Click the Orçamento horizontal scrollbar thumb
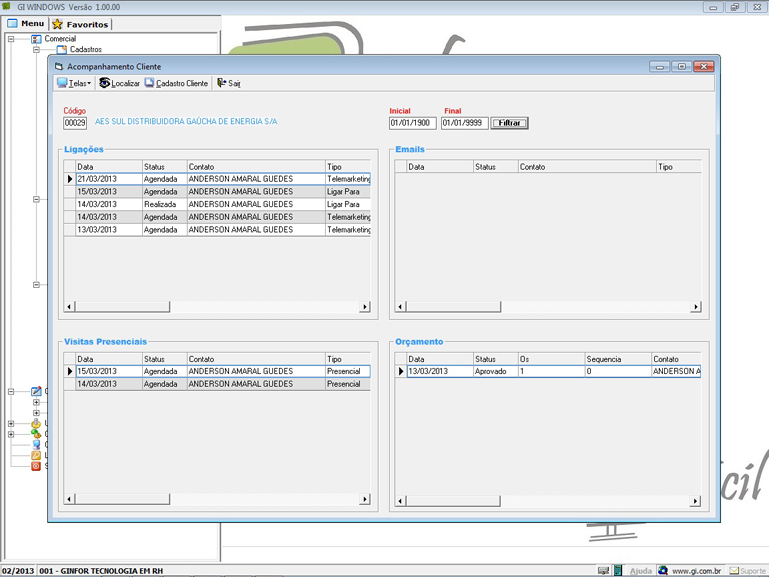 [453, 501]
